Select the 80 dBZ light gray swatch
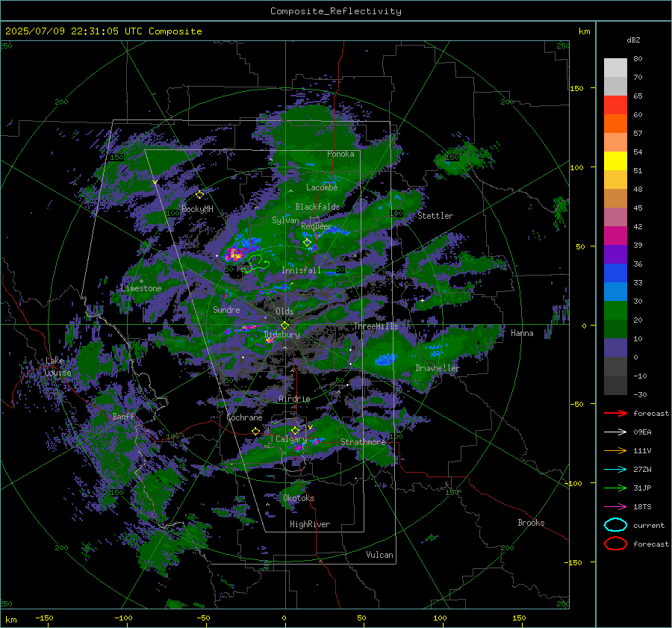Screen dimensions: 672x628 point(615,68)
